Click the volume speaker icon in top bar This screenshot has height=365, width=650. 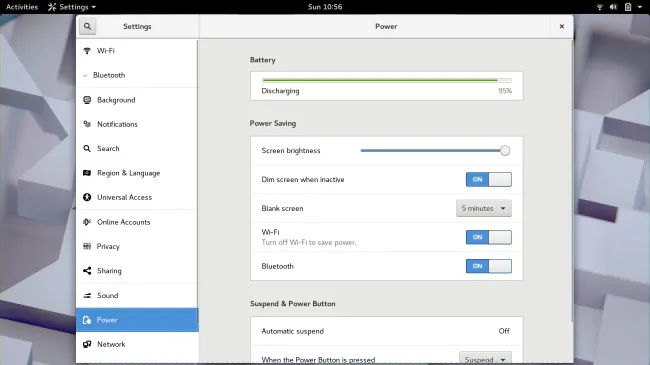click(x=614, y=7)
